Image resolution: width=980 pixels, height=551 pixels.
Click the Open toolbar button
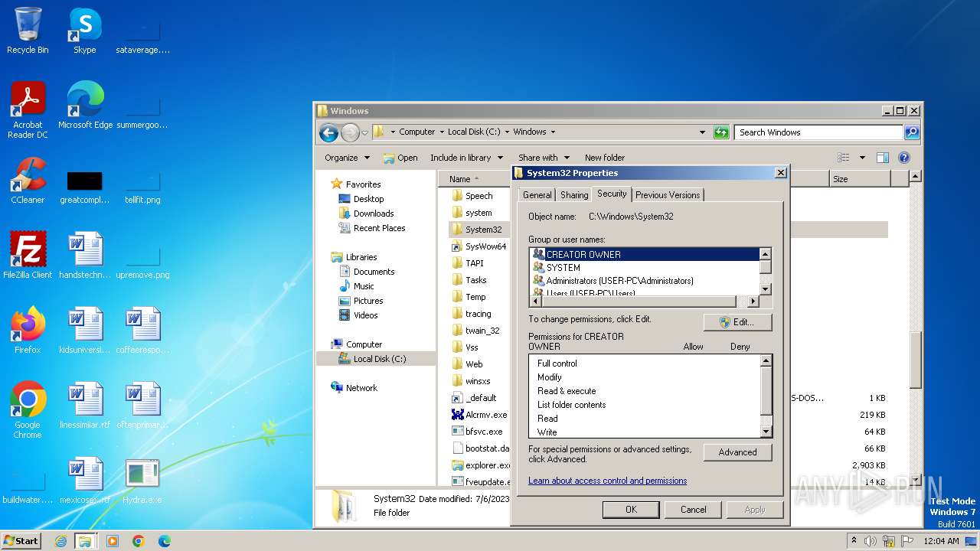[400, 158]
